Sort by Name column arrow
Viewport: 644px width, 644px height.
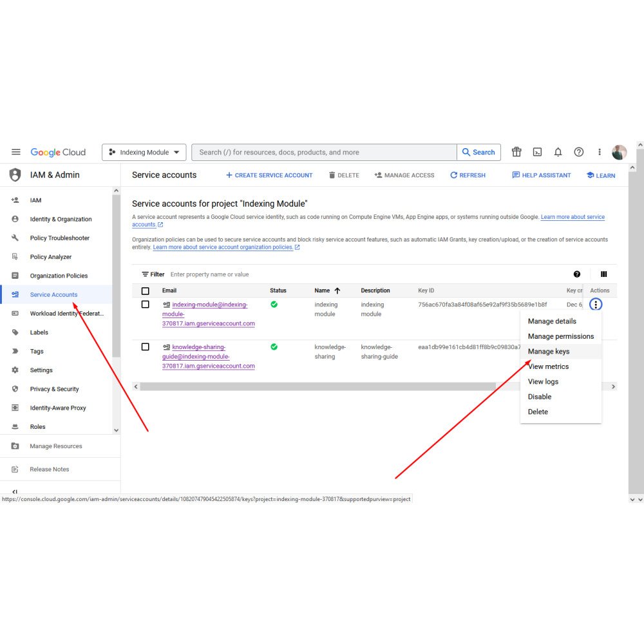337,291
